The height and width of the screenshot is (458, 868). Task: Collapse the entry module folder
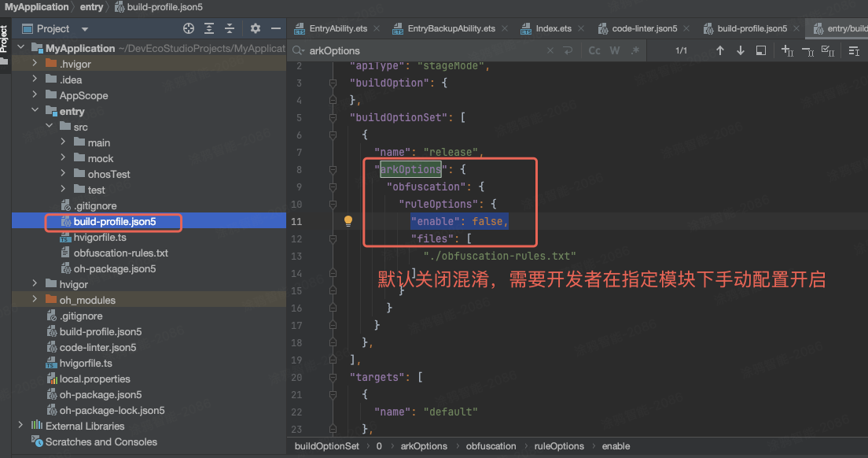point(35,111)
